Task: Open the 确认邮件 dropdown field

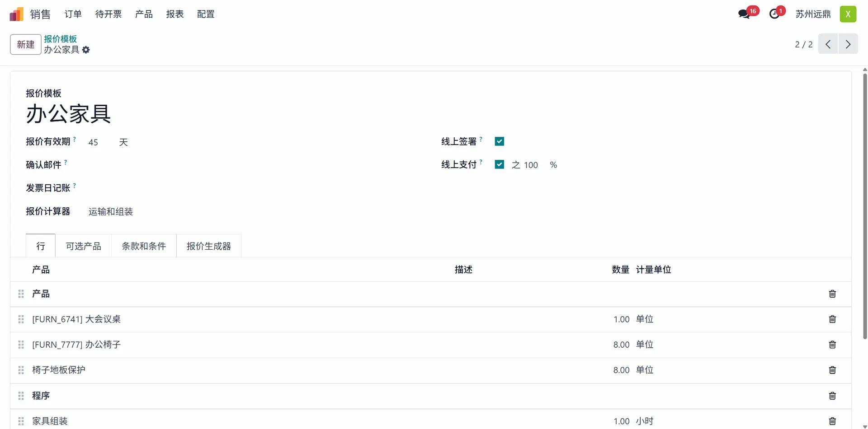Action: click(x=226, y=165)
